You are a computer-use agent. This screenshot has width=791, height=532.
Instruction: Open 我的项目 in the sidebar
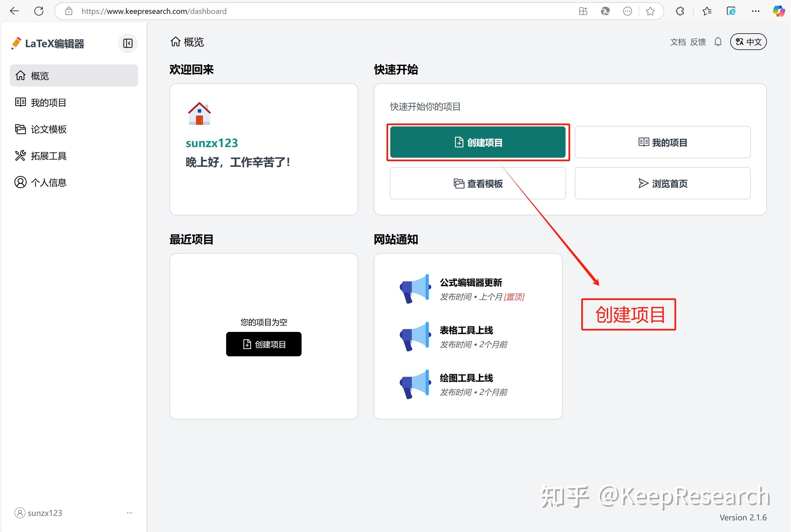(x=49, y=102)
